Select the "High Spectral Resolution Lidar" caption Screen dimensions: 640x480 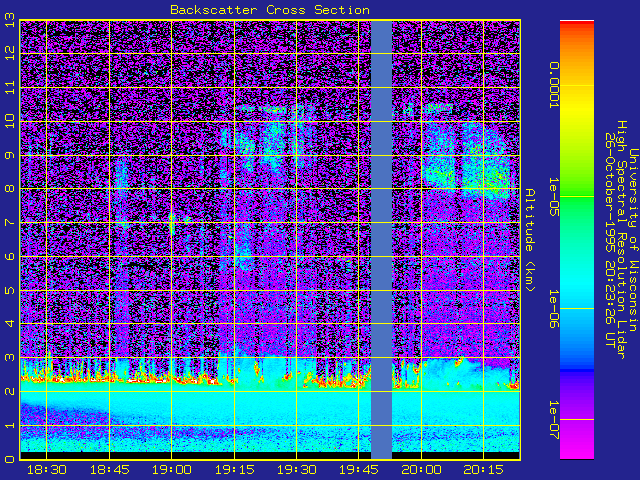(621, 240)
